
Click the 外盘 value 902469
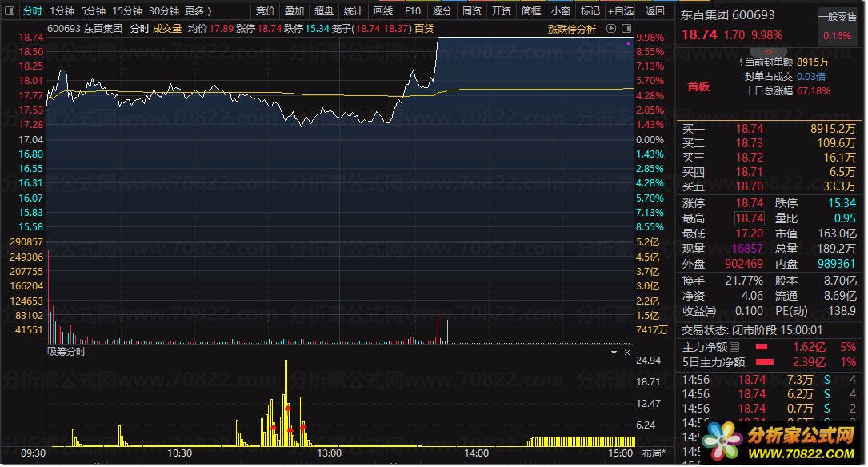coord(744,264)
